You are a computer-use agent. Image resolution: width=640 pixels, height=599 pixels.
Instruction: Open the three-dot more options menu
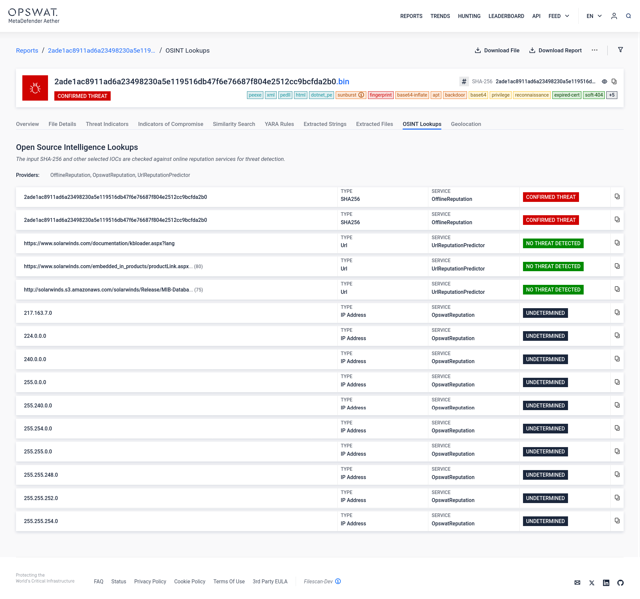tap(594, 50)
